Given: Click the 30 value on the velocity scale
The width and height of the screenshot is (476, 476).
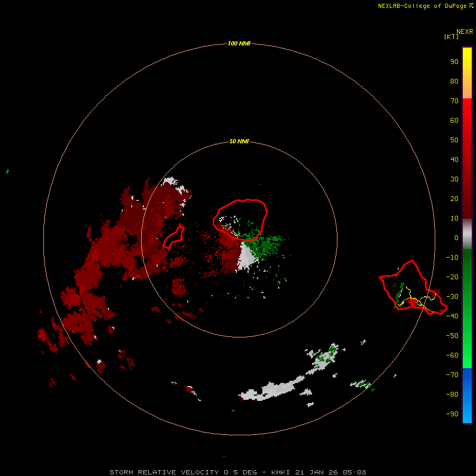Looking at the screenshot, I should [454, 179].
